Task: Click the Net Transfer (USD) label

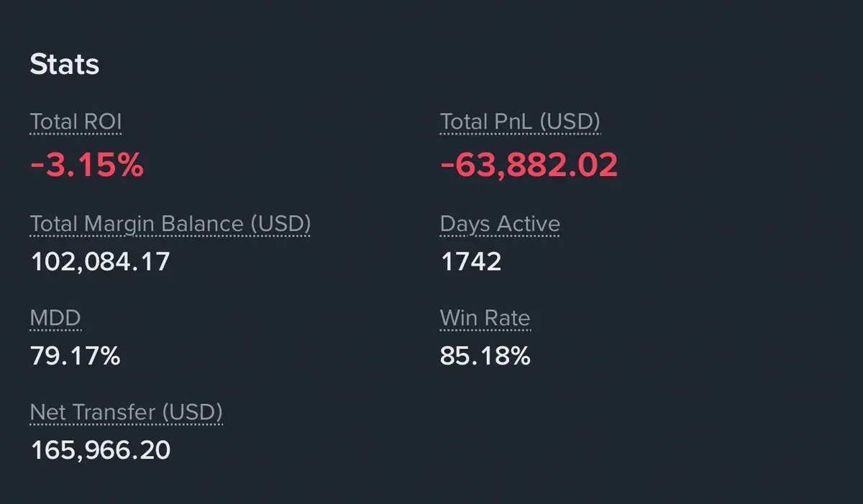Action: point(126,412)
